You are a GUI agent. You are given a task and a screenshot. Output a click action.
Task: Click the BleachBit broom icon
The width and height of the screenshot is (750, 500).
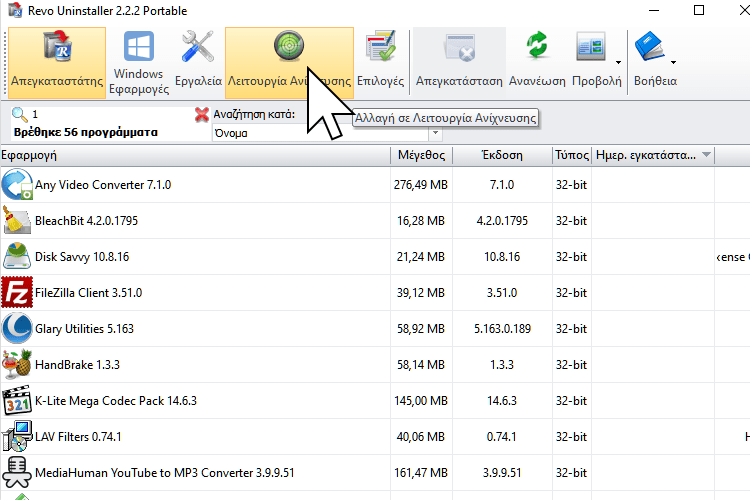click(x=17, y=221)
